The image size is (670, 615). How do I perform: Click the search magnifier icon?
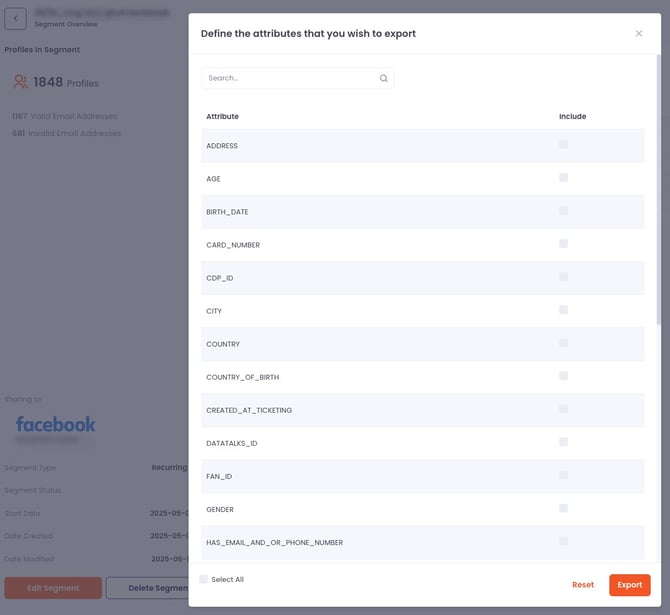pyautogui.click(x=384, y=78)
